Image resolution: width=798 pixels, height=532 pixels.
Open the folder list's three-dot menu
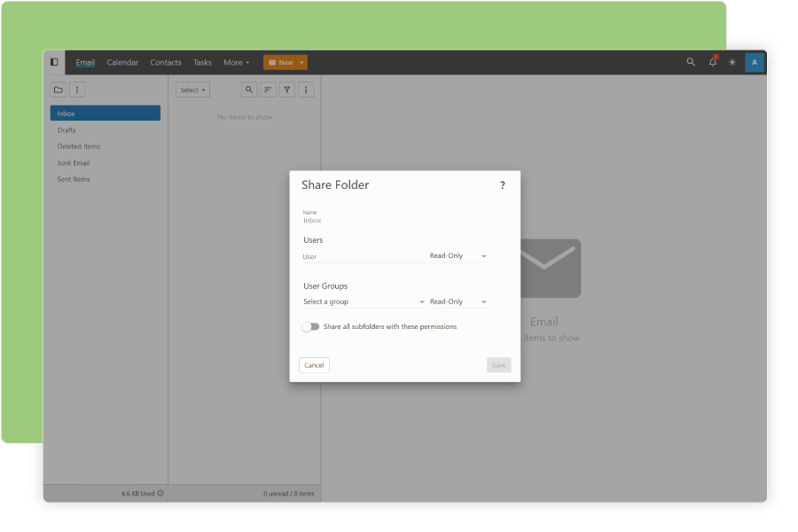coord(77,90)
